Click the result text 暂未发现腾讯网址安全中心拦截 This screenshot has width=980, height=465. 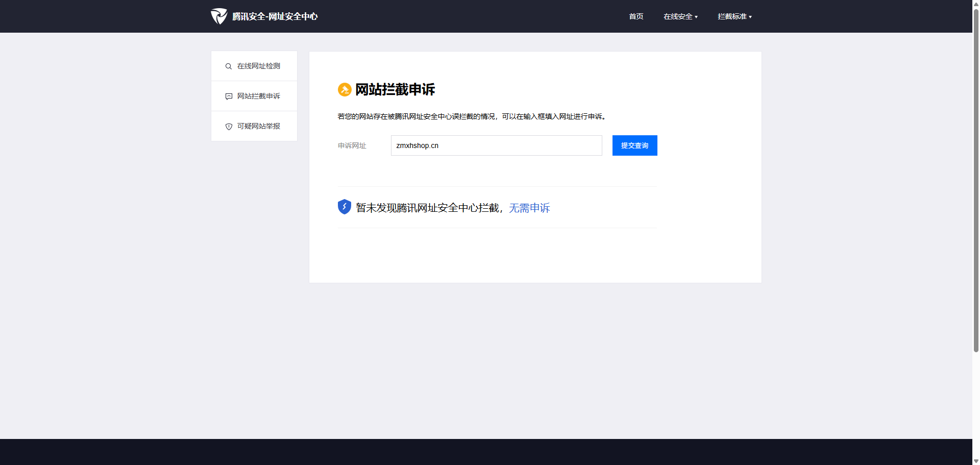(x=427, y=208)
